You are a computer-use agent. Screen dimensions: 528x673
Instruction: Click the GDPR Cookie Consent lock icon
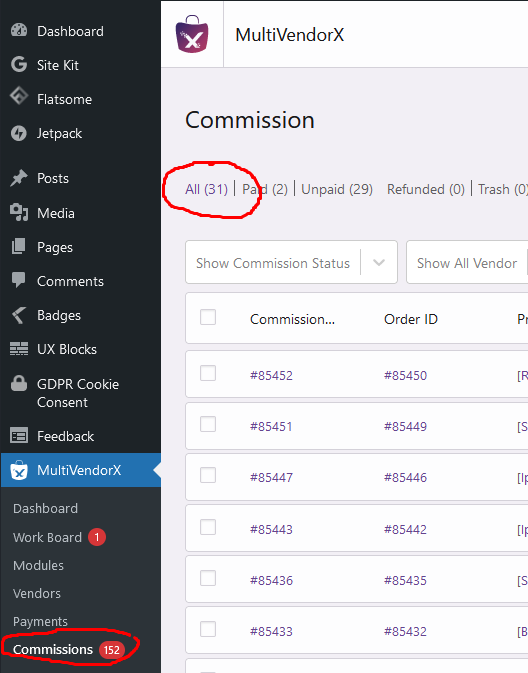[19, 384]
